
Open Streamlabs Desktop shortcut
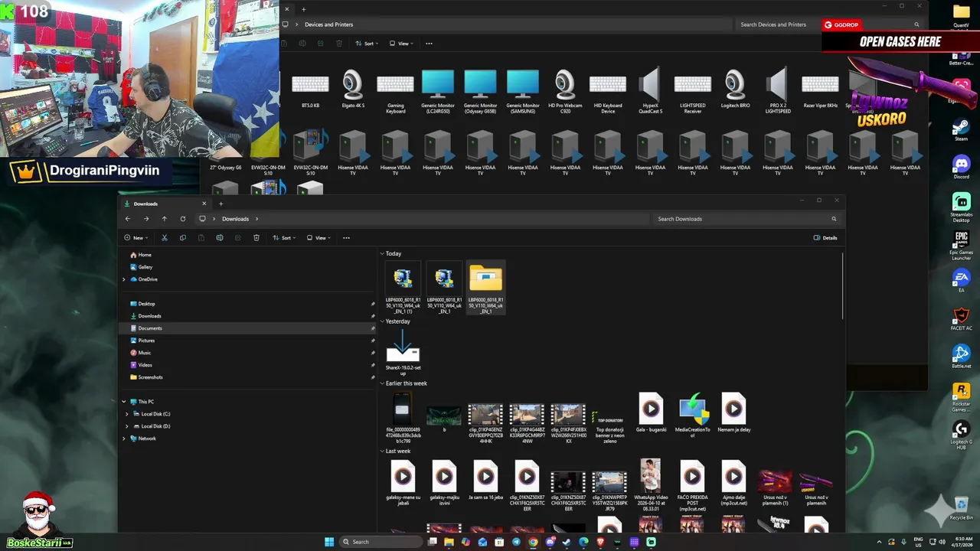(961, 207)
